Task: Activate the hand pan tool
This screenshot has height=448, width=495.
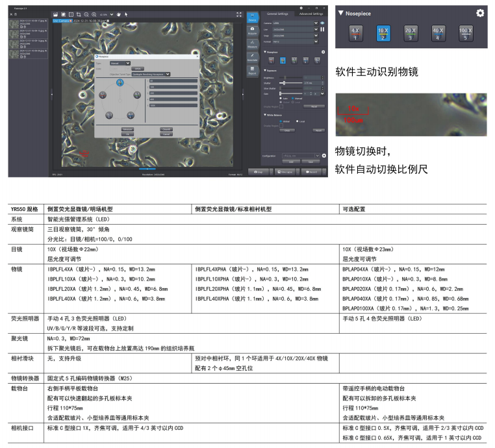Action: 119,14
